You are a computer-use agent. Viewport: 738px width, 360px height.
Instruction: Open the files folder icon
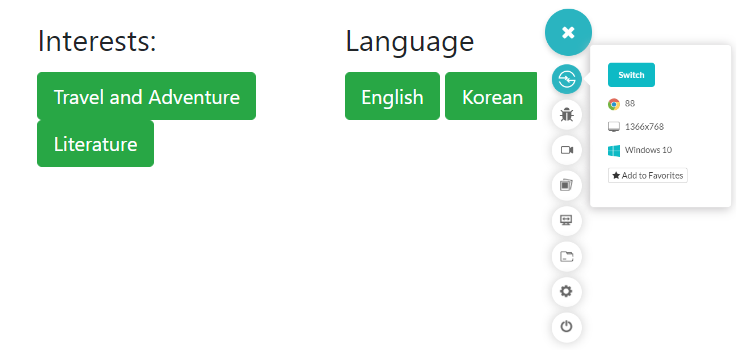567,256
